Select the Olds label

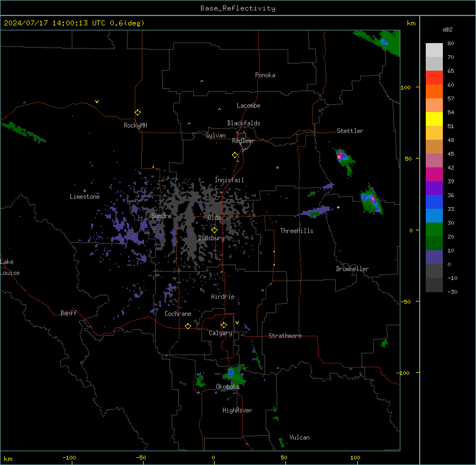coord(214,218)
